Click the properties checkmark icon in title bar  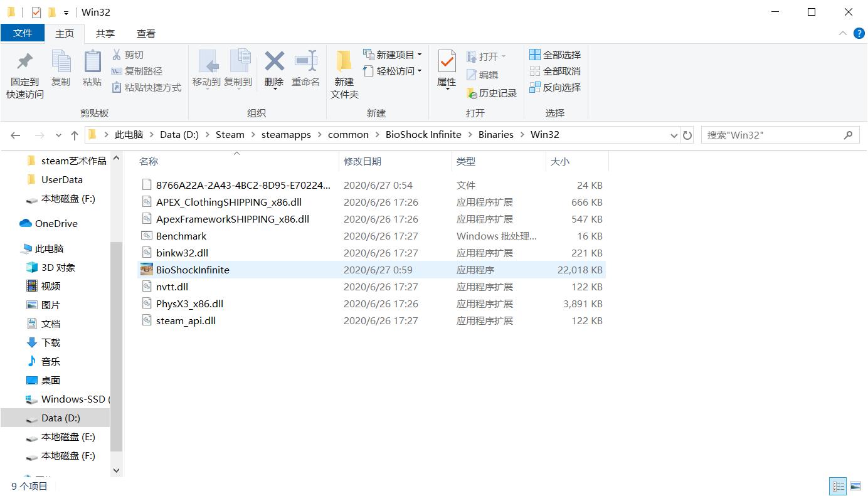[36, 12]
